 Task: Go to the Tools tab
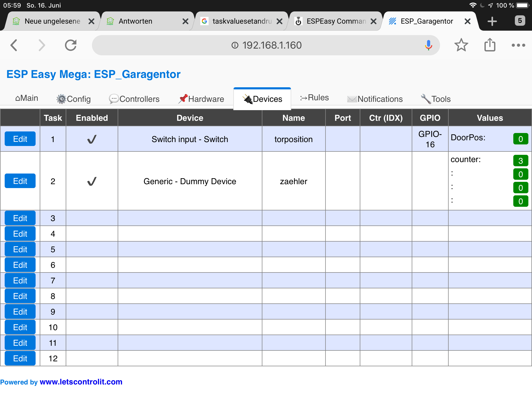click(x=436, y=99)
